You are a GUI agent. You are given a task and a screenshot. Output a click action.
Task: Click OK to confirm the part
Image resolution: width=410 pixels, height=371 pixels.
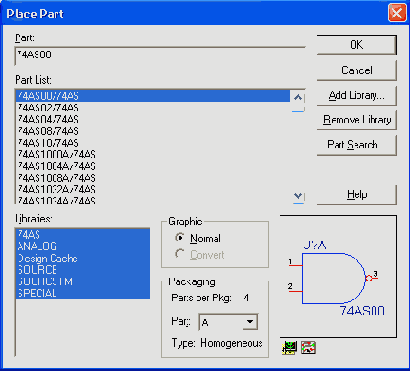pyautogui.click(x=356, y=45)
